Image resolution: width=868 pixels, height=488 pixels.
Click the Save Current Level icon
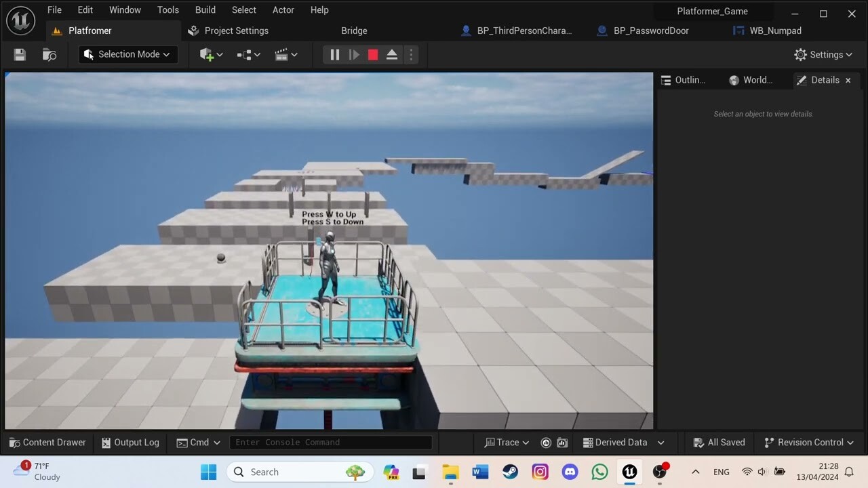pos(19,54)
